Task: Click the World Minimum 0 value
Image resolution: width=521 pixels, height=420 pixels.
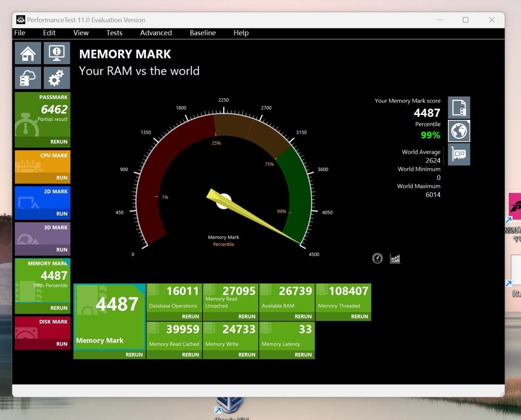Action: (x=439, y=178)
